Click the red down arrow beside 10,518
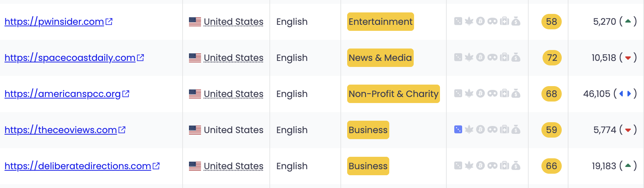This screenshot has height=188, width=644. pyautogui.click(x=628, y=58)
